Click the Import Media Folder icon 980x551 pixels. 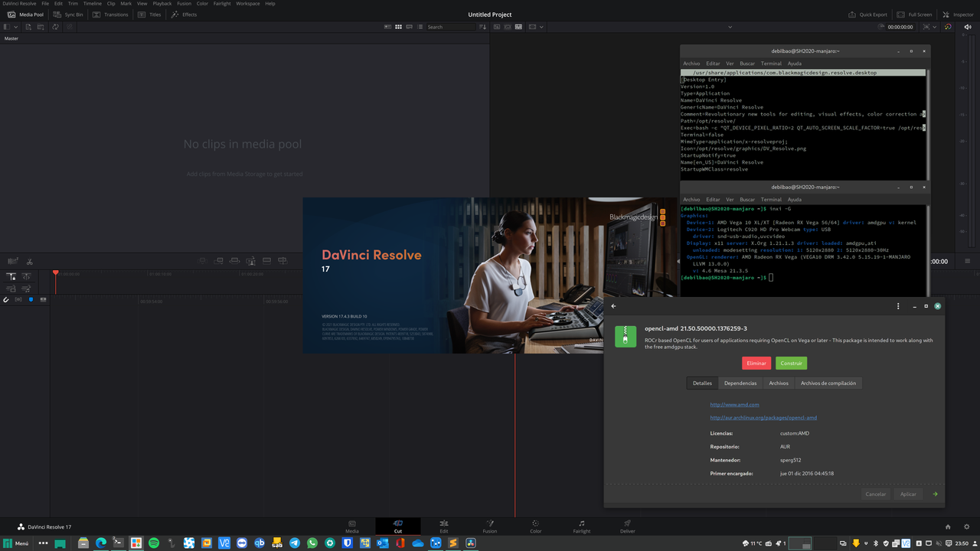[41, 27]
